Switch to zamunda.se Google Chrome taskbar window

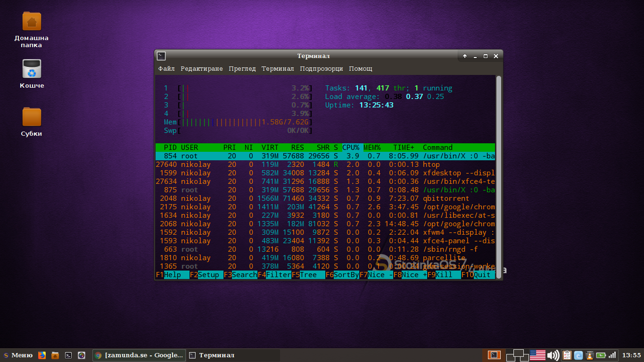click(x=139, y=355)
